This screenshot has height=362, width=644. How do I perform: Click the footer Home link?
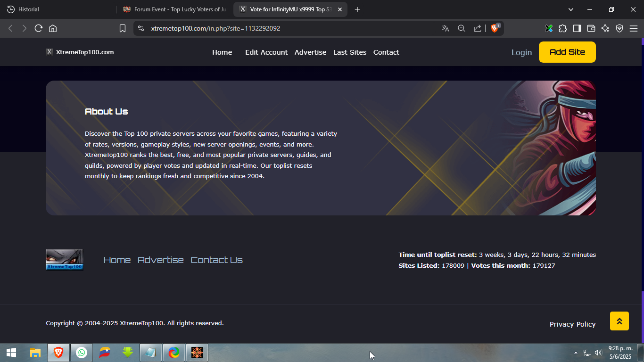117,260
